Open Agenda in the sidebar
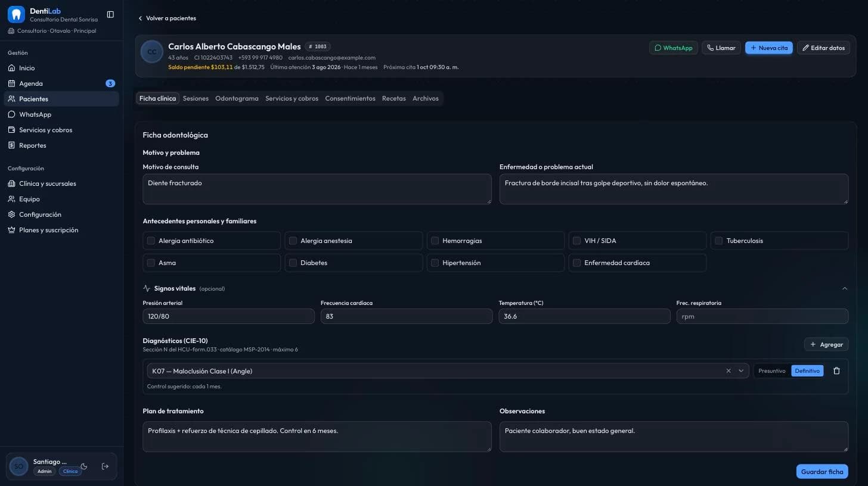Image resolution: width=868 pixels, height=486 pixels. [61, 83]
